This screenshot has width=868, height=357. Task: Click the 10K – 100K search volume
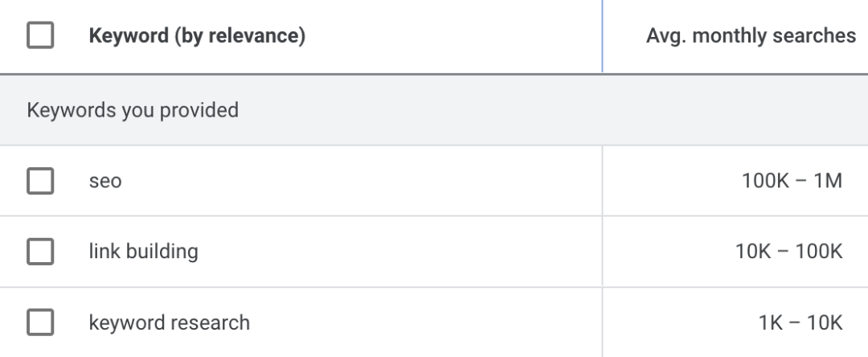click(788, 252)
